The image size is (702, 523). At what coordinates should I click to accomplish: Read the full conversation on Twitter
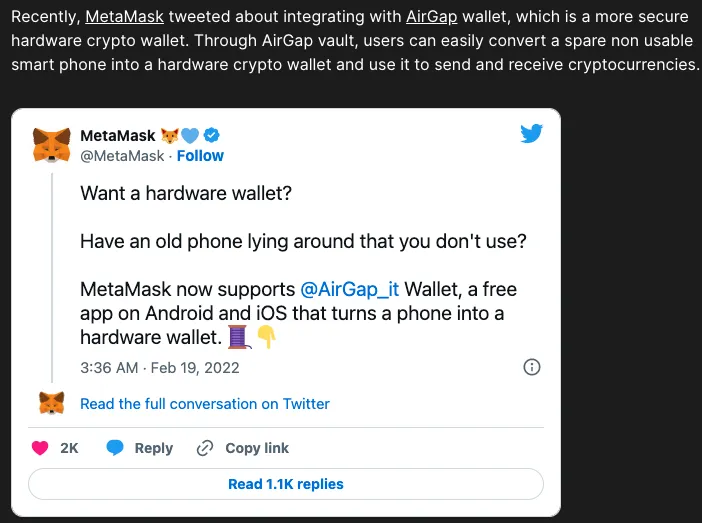tap(205, 404)
